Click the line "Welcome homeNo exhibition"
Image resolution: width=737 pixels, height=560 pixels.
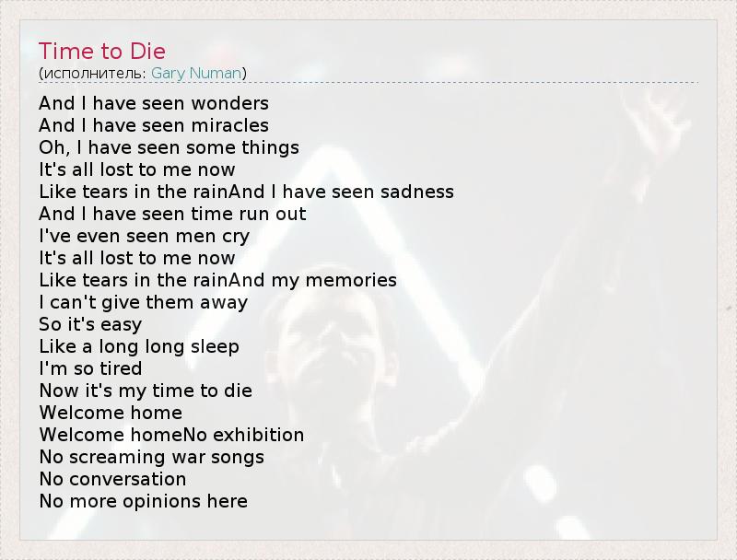[171, 435]
